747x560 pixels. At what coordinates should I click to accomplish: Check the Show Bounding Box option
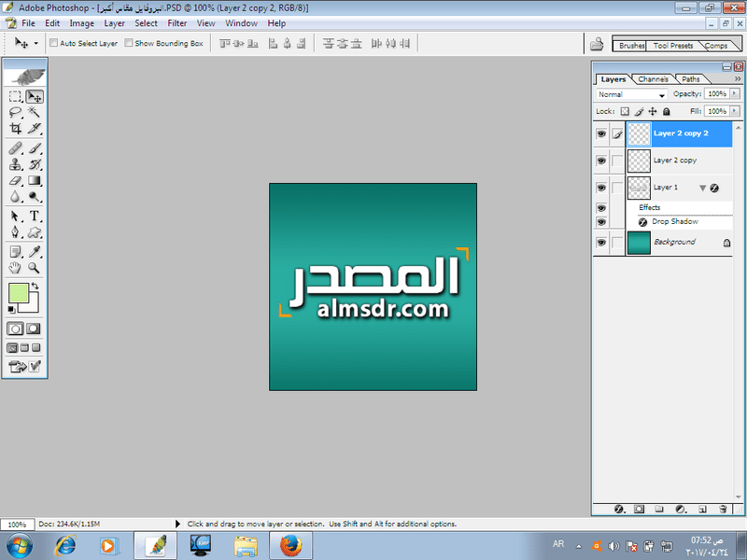[x=128, y=43]
